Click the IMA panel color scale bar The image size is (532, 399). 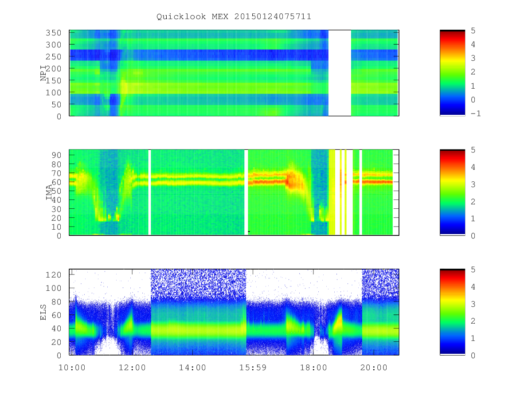click(452, 192)
